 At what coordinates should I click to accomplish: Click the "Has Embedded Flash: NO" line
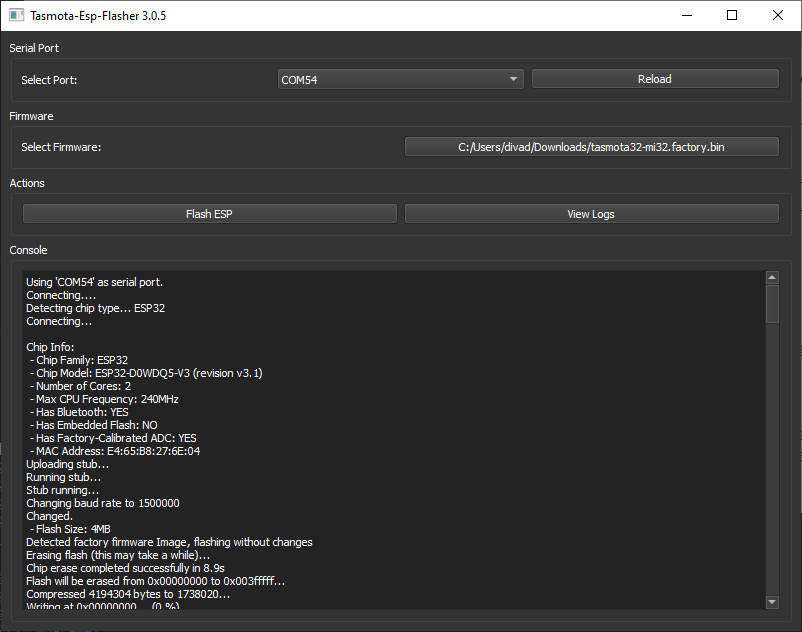(x=94, y=425)
